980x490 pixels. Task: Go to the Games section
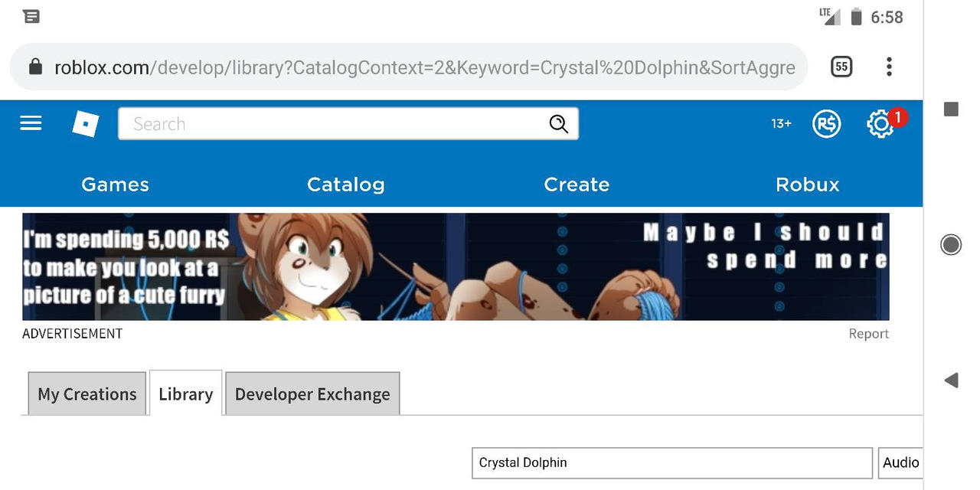[x=115, y=185]
